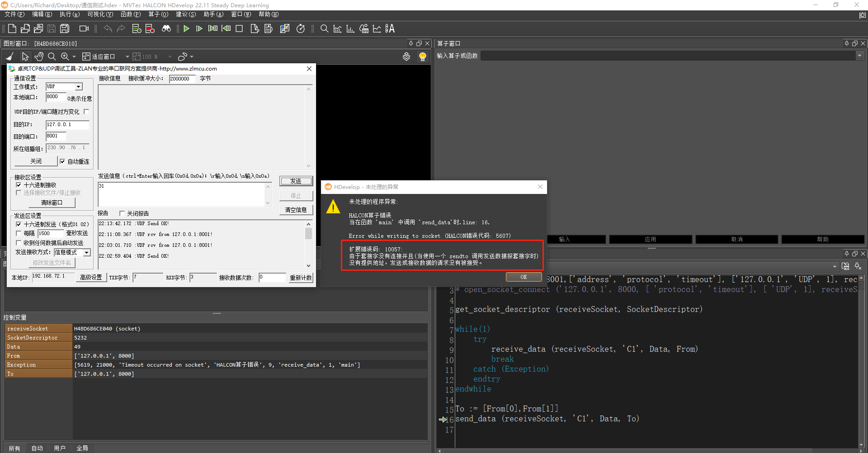Click 目的IP input field 127.0.0.1

pos(67,124)
